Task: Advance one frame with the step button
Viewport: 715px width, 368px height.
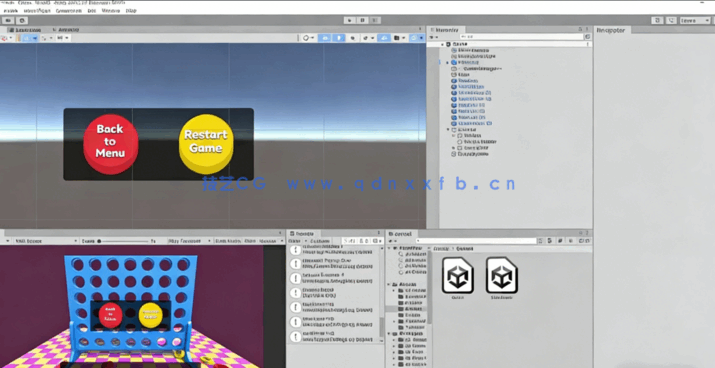Action: pyautogui.click(x=375, y=20)
